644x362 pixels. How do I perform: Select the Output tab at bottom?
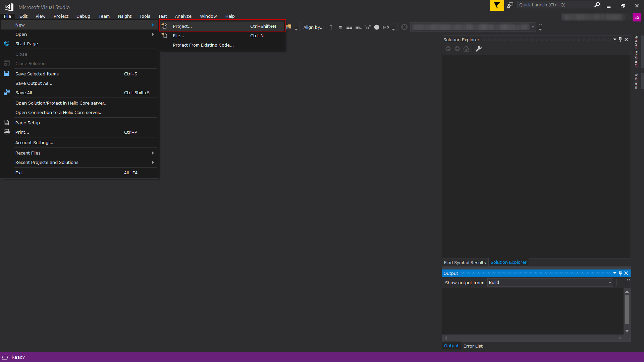[x=451, y=346]
